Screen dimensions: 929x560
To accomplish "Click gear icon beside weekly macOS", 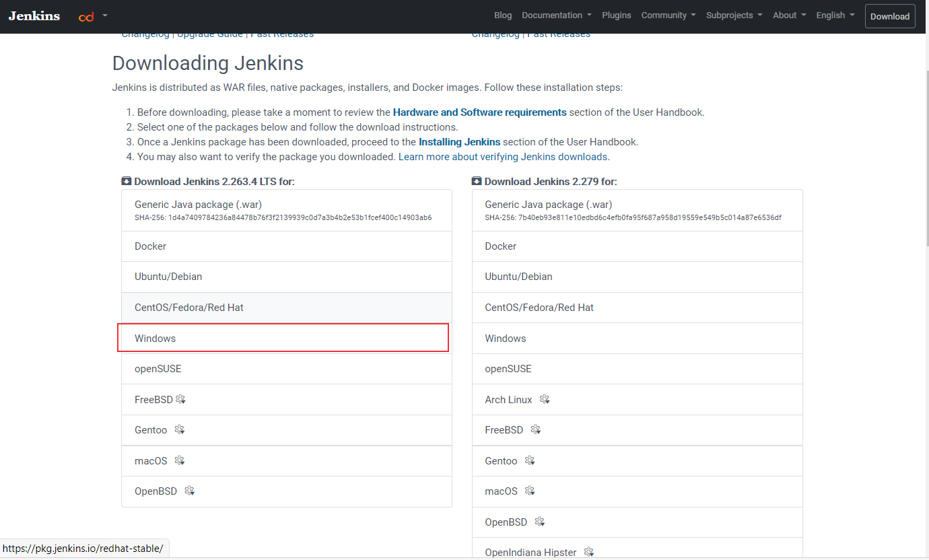I will (x=530, y=491).
